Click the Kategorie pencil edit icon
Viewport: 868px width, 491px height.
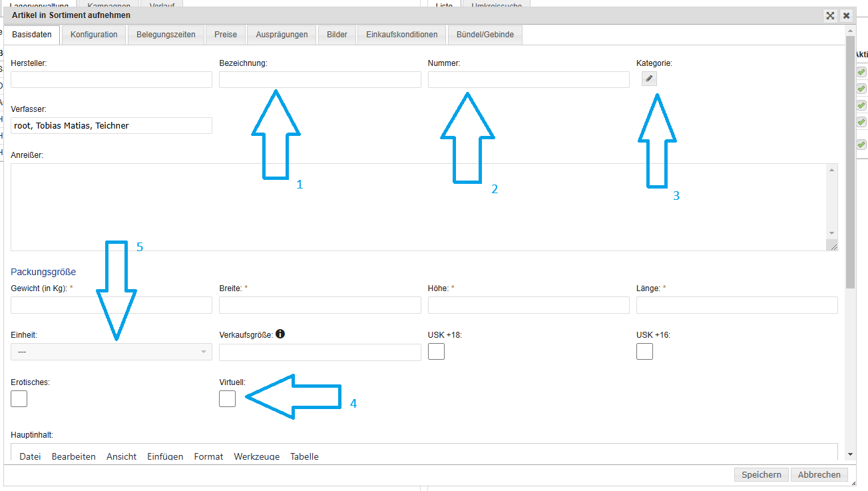(649, 79)
